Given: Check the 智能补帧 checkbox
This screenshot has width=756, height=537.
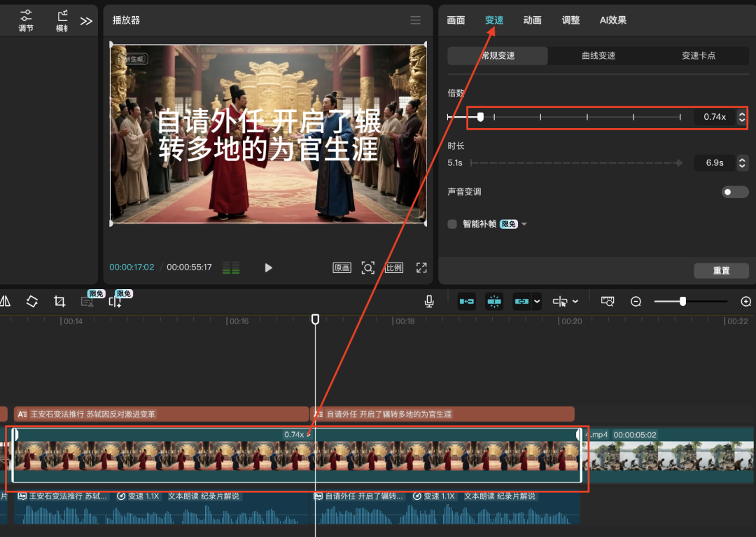Looking at the screenshot, I should click(451, 223).
